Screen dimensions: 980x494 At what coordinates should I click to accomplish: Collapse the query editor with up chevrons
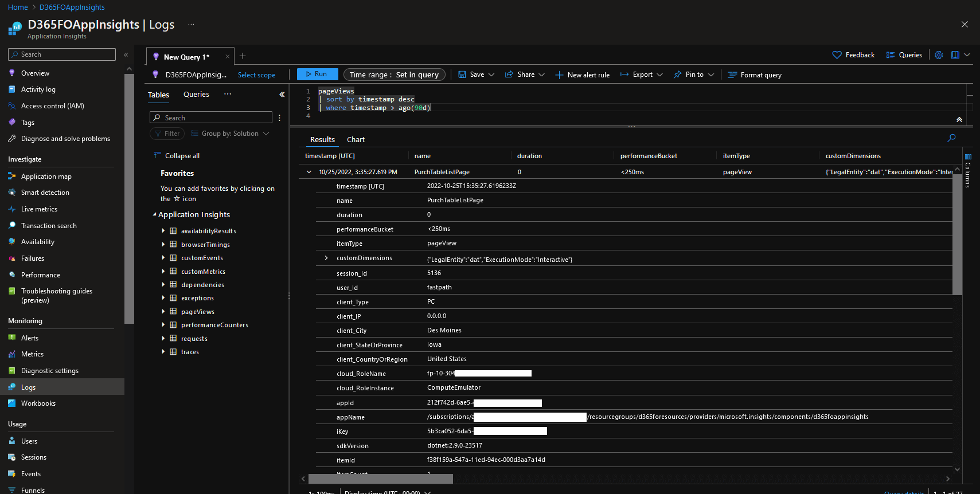click(959, 119)
